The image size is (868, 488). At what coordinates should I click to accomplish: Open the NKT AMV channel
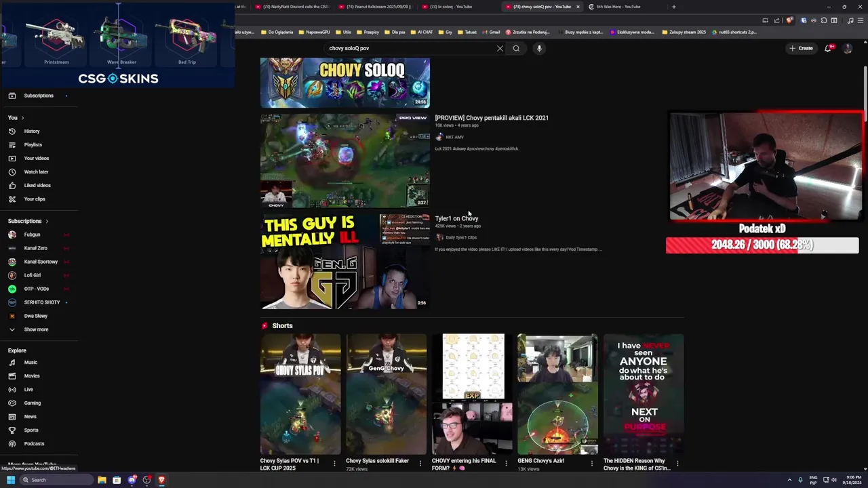[x=454, y=138]
